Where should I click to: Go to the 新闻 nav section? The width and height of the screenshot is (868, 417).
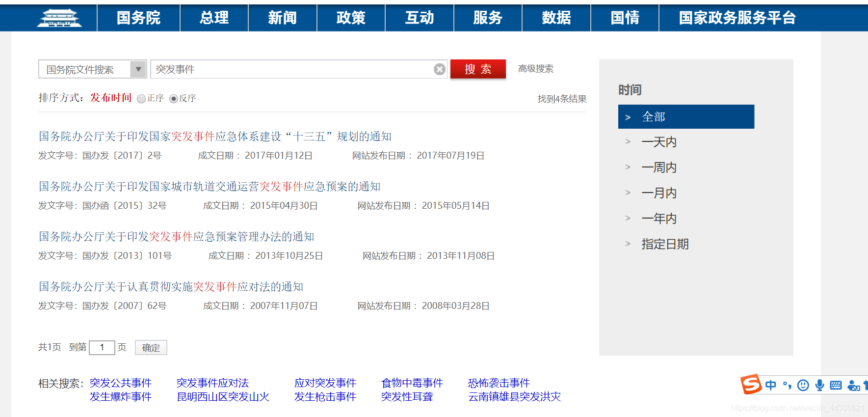[x=283, y=18]
